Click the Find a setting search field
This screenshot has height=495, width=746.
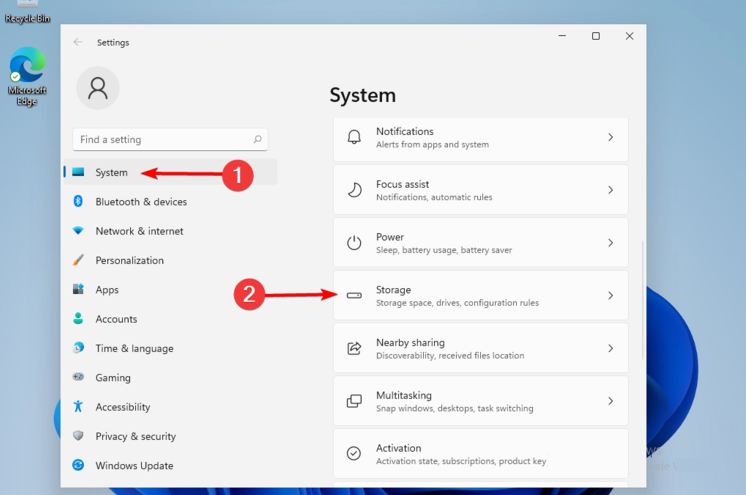(x=170, y=139)
